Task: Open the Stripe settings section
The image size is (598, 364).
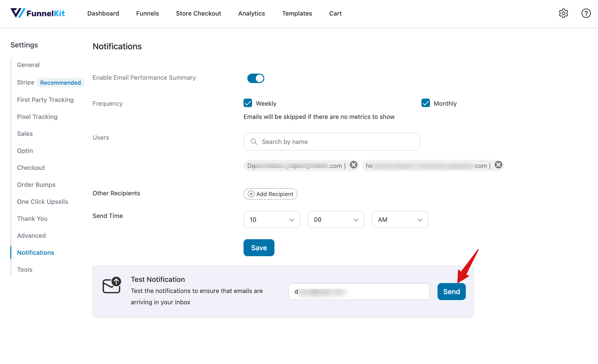Action: pos(25,82)
